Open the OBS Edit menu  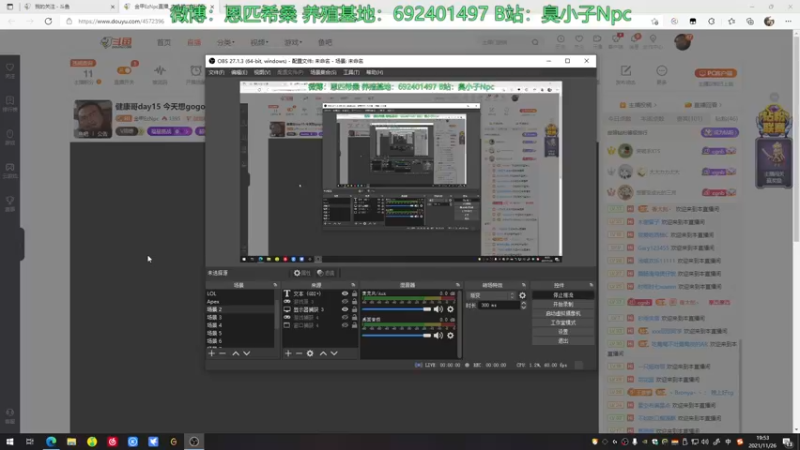click(x=239, y=72)
